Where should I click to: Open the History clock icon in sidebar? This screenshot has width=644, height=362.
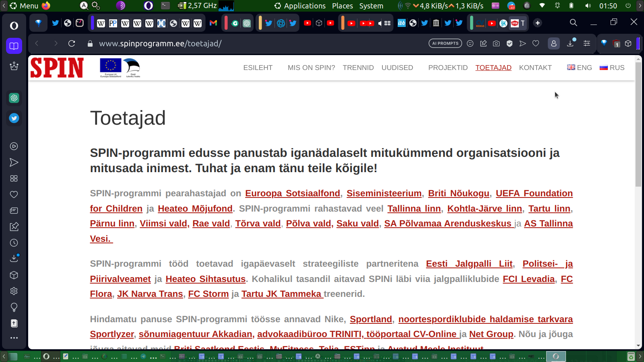point(14,243)
